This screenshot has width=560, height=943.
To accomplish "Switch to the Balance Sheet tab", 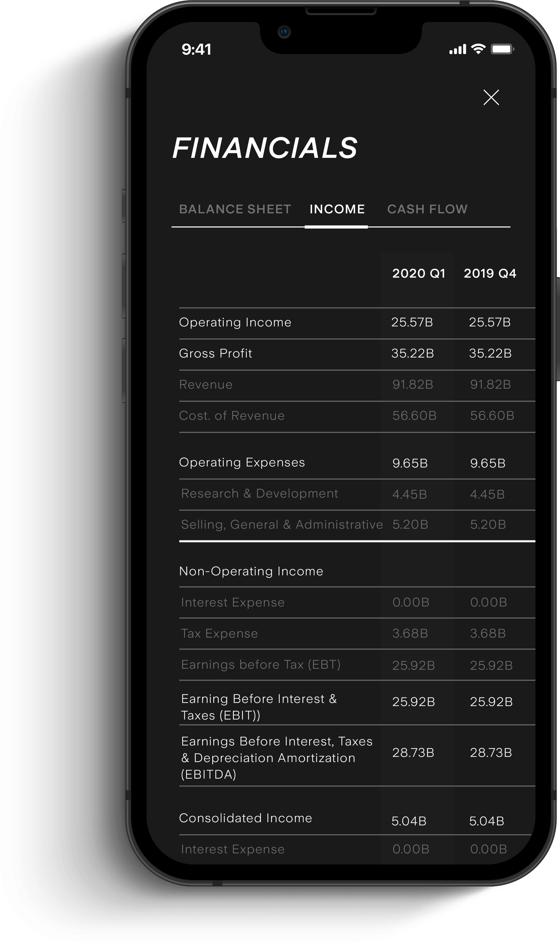I will 235,209.
